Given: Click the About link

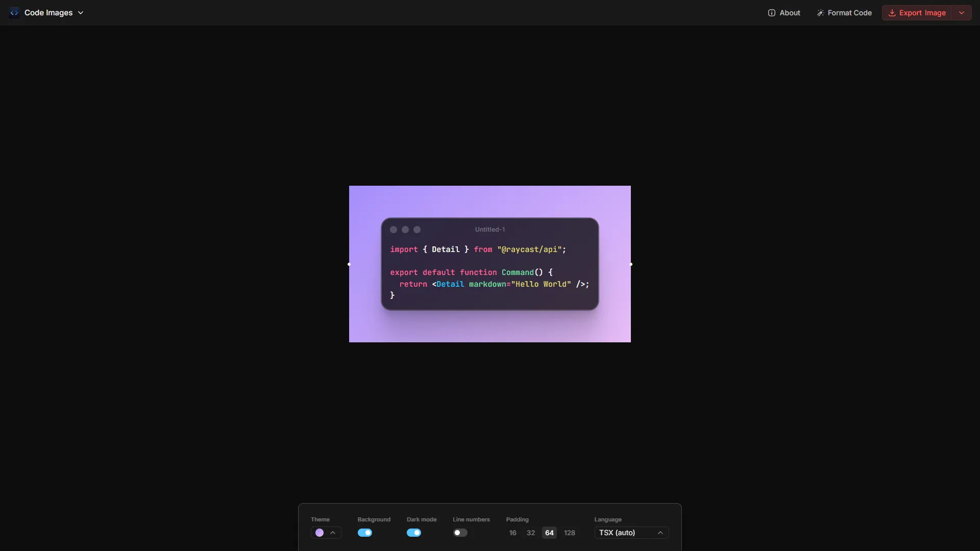Looking at the screenshot, I should (x=789, y=13).
